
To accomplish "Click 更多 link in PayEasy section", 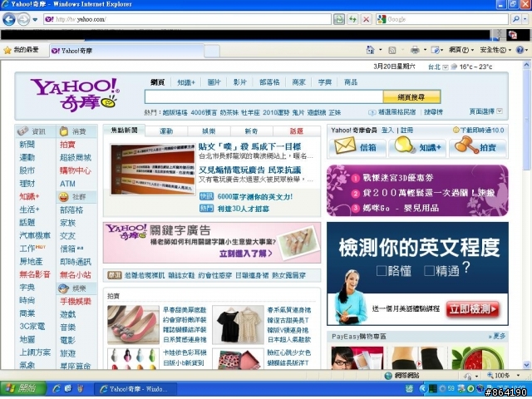I will 497,336.
